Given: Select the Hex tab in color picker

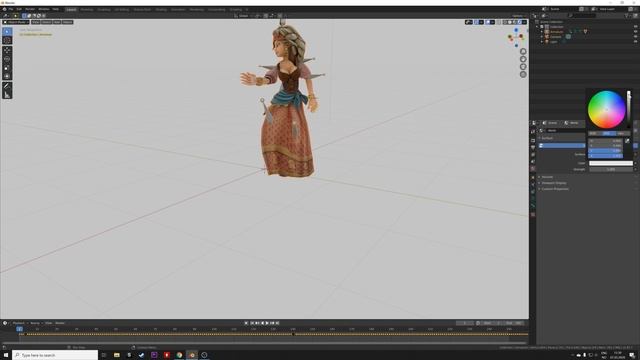Looking at the screenshot, I should 621,133.
